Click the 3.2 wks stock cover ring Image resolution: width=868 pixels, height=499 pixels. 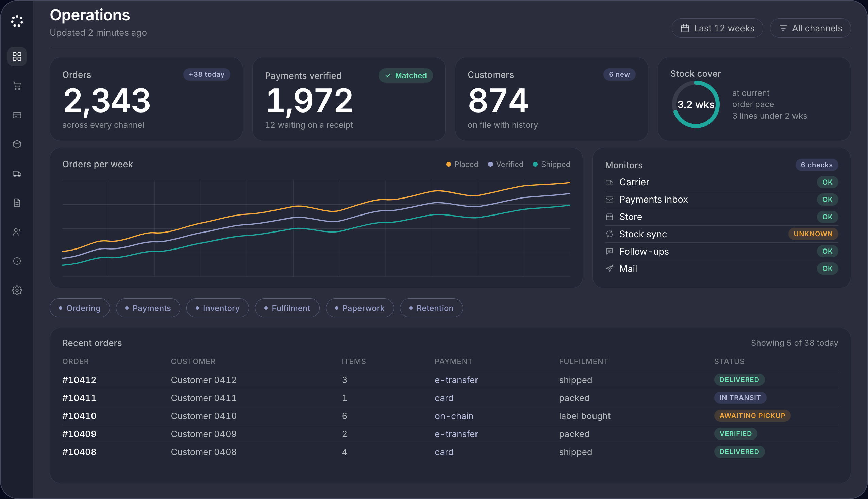point(696,104)
